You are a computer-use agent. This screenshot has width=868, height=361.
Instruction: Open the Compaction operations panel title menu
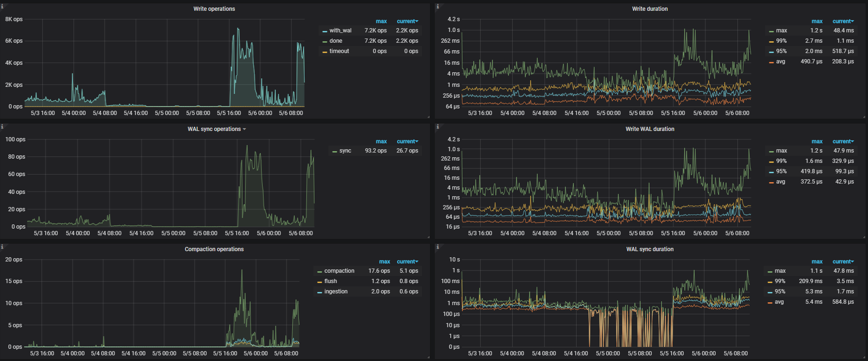tap(214, 249)
